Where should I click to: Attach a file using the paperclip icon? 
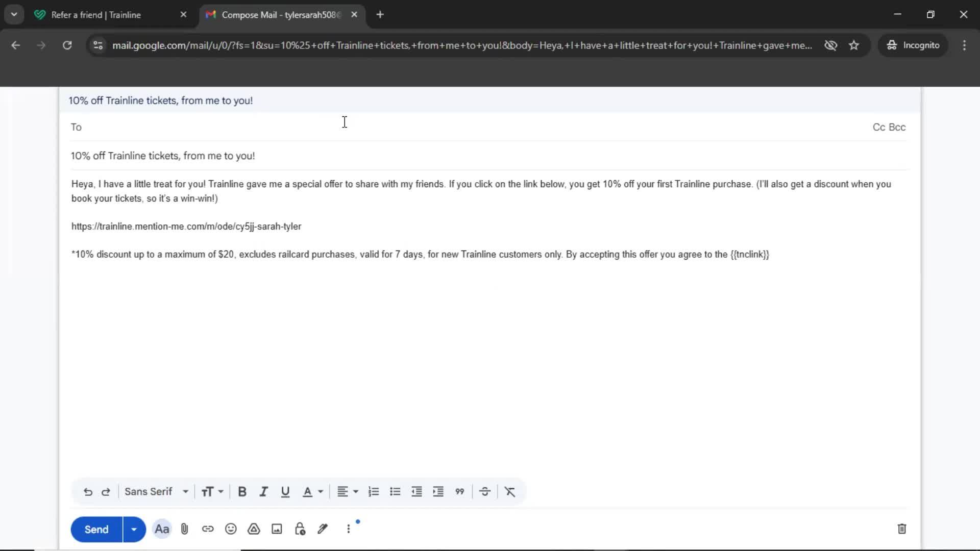point(184,529)
